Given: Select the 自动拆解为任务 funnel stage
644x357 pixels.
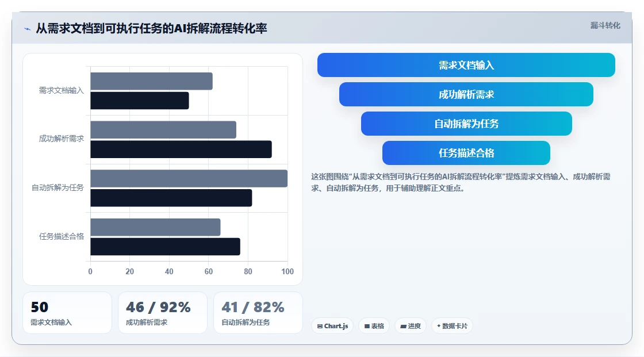Looking at the screenshot, I should [x=466, y=124].
